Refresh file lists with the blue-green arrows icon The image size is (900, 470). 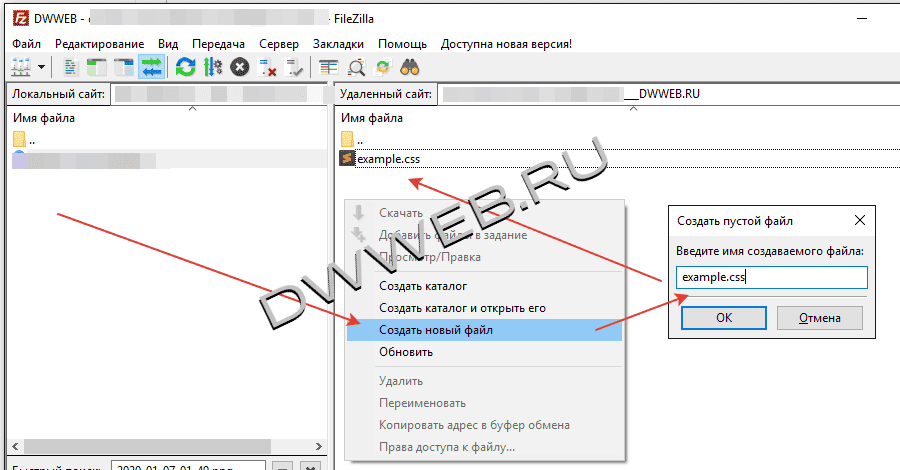click(185, 67)
